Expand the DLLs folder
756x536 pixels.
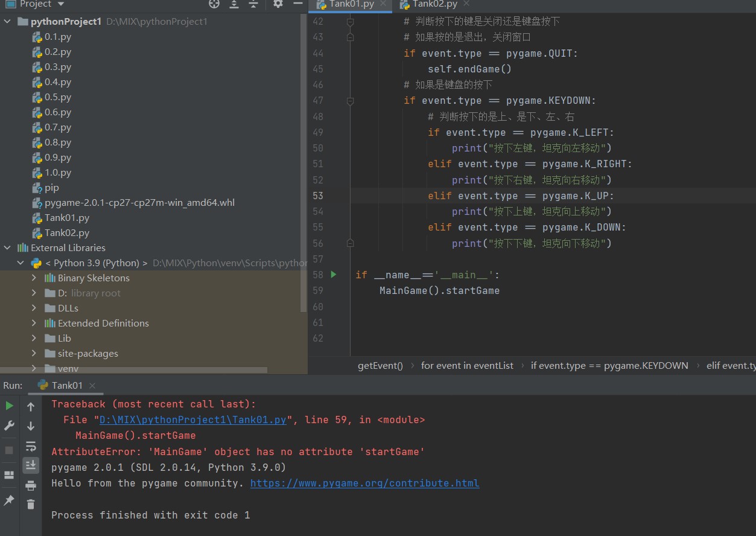(x=34, y=308)
